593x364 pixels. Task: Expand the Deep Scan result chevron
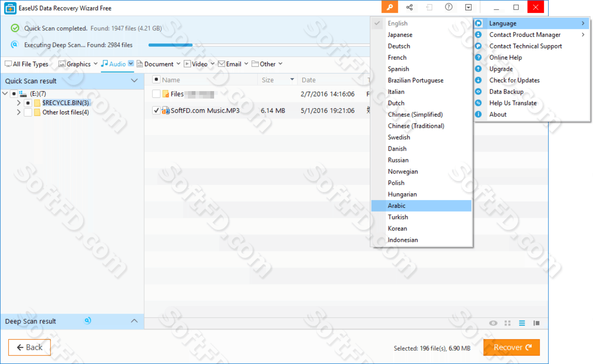[134, 321]
